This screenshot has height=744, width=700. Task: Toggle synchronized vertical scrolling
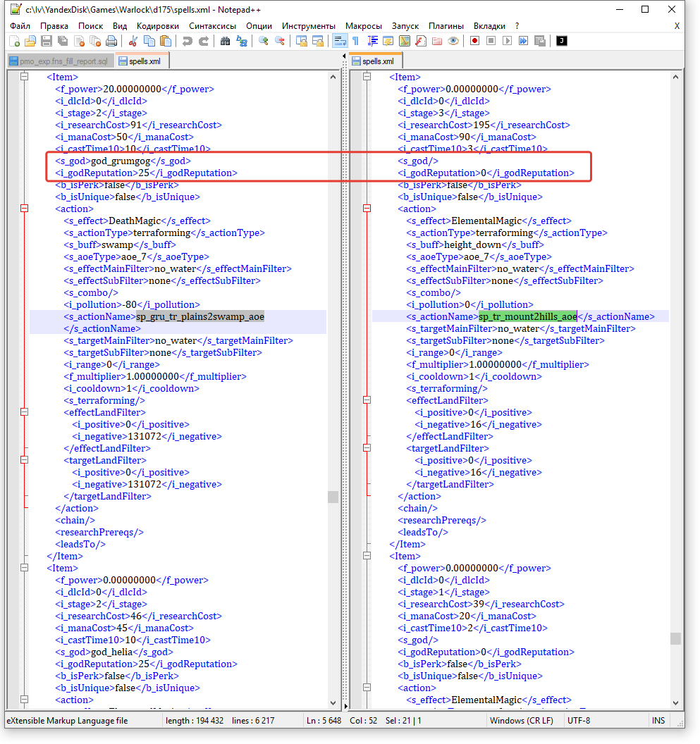[x=301, y=42]
